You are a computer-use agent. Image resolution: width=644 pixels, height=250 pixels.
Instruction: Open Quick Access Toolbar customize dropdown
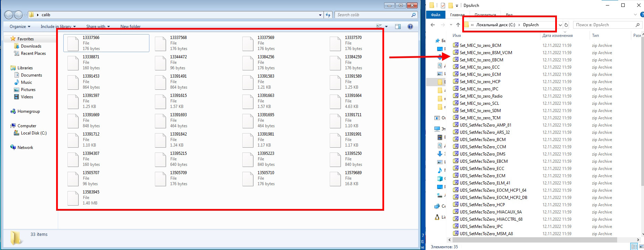click(457, 6)
